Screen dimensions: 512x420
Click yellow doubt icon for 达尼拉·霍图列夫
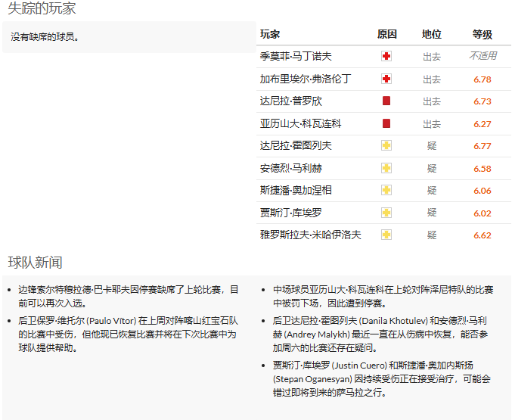pyautogui.click(x=386, y=145)
